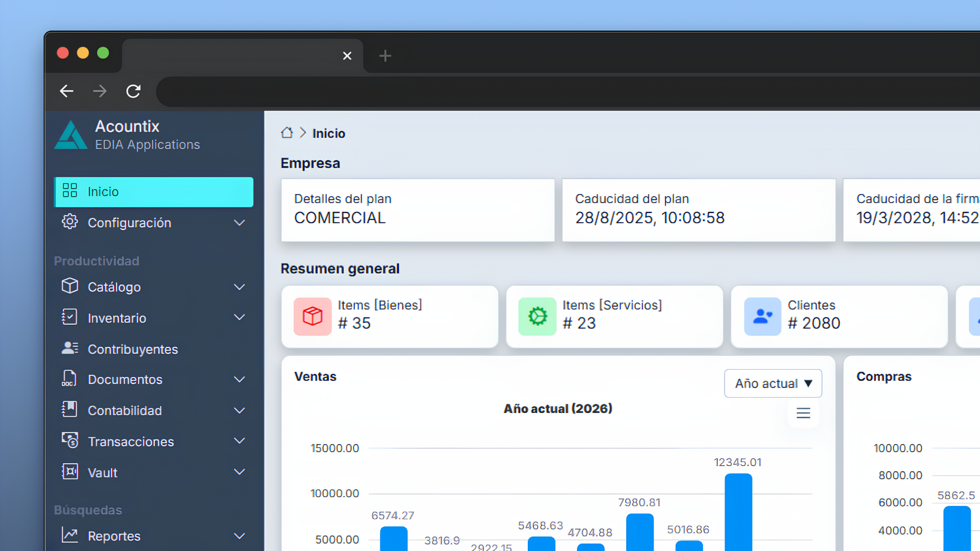Screen dimensions: 980x551
Task: Click the blue Clientes users icon
Action: tap(763, 316)
